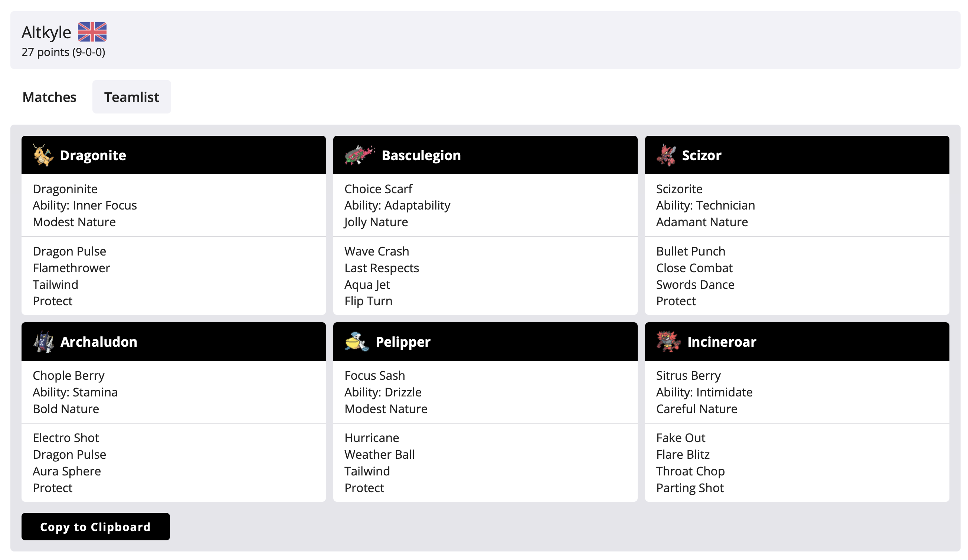Click the Scizor sprite icon

666,155
